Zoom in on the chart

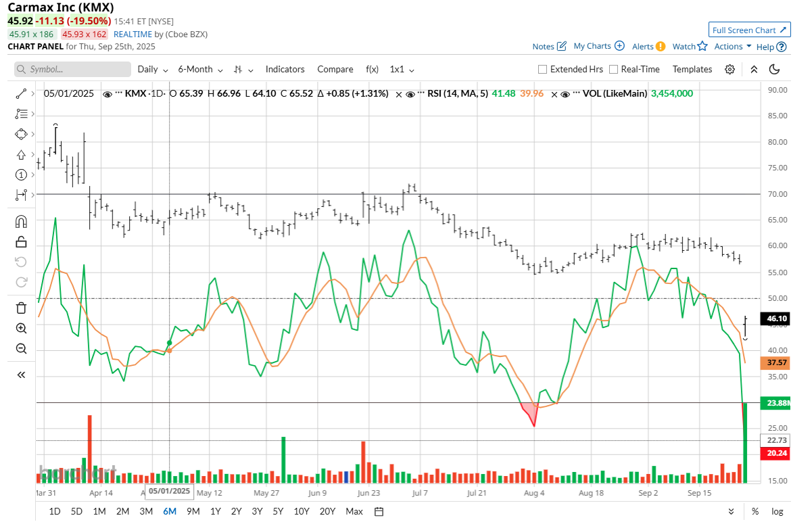[x=21, y=329]
